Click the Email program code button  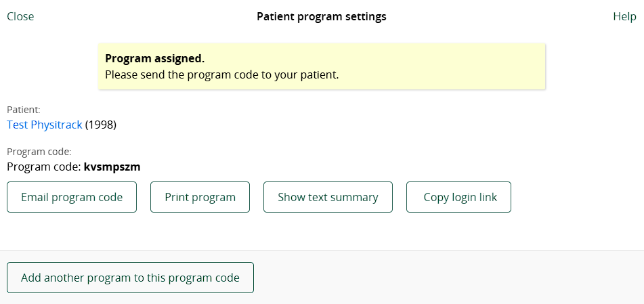(72, 197)
